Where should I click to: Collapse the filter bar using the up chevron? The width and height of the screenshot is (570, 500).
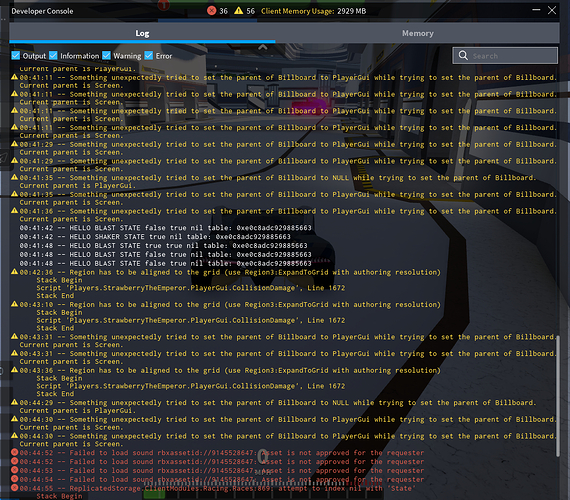pos(263,47)
